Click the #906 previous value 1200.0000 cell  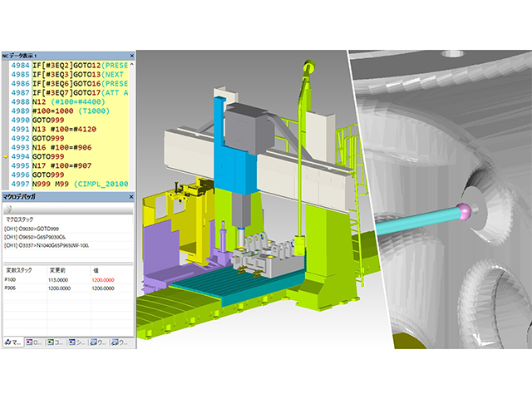(x=59, y=288)
